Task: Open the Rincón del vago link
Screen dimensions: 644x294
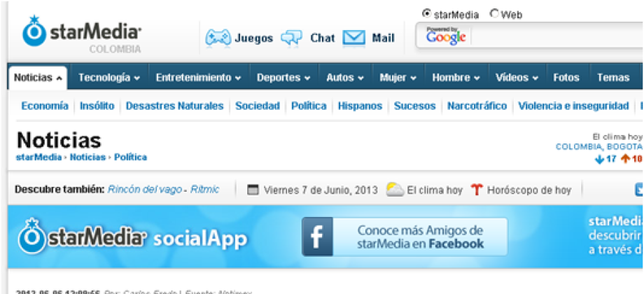Action: coord(145,190)
